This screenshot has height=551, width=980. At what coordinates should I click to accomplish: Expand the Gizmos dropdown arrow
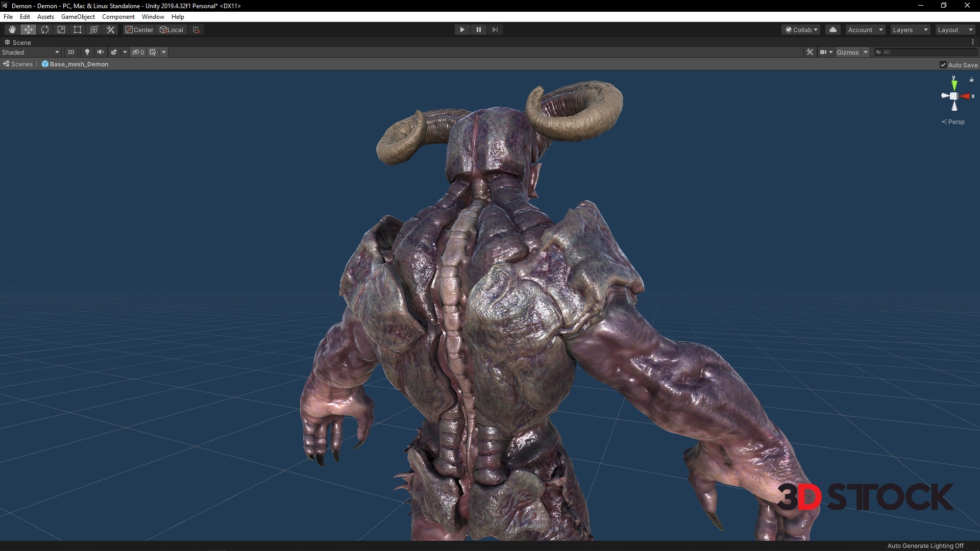(x=866, y=52)
